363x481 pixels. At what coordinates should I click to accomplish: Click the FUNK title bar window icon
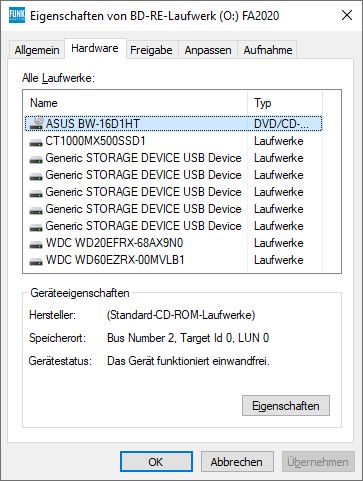click(17, 15)
